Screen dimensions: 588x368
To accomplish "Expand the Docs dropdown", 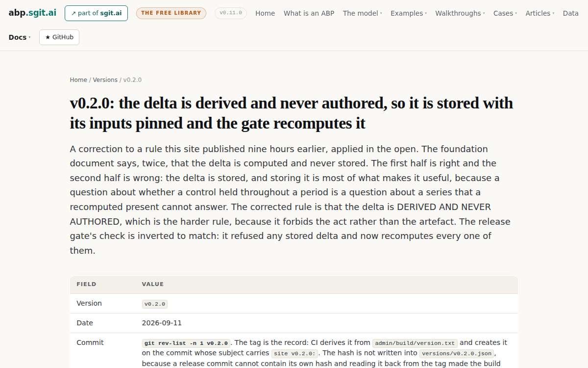I will (20, 37).
